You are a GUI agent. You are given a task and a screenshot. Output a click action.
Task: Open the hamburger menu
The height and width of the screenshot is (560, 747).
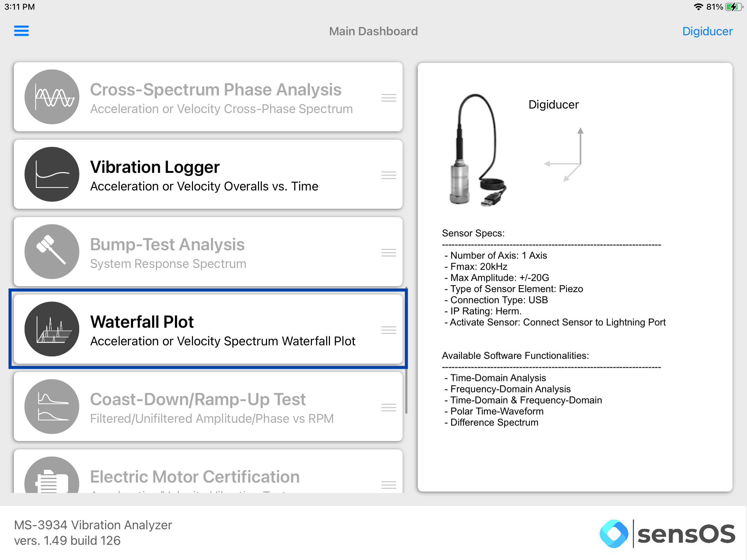21,31
